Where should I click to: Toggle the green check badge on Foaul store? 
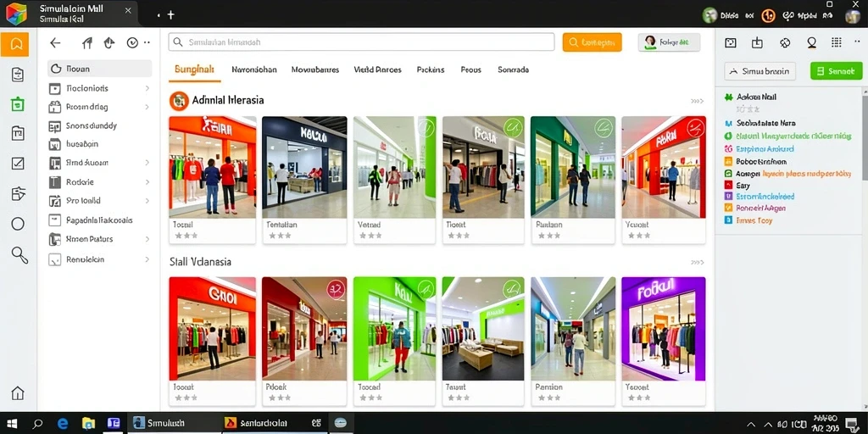[513, 129]
